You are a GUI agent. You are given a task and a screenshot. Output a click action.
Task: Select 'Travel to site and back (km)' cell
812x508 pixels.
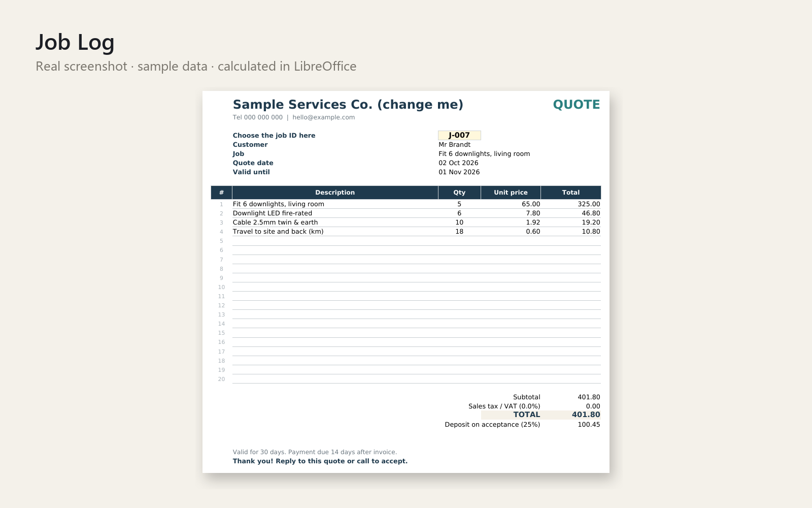(x=278, y=232)
